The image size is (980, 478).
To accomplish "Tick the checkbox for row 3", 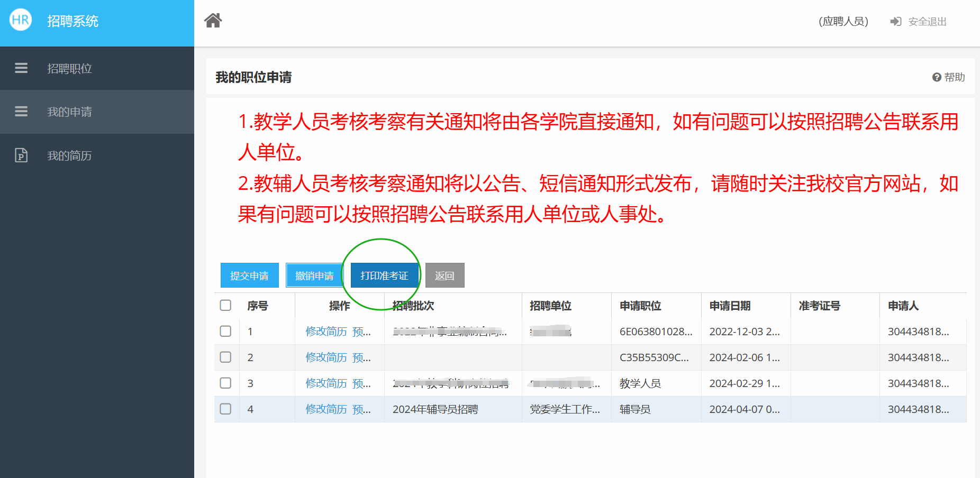I will [x=225, y=383].
